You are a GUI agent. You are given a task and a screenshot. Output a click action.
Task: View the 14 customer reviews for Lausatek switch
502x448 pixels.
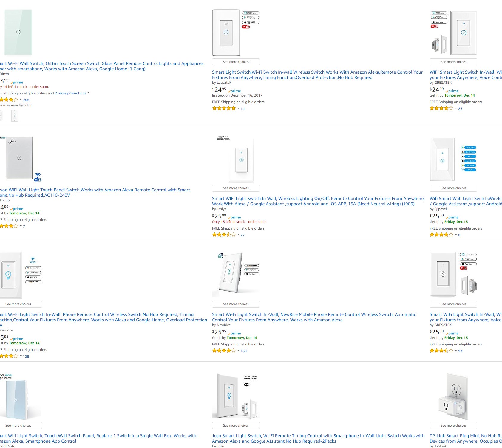tap(242, 109)
